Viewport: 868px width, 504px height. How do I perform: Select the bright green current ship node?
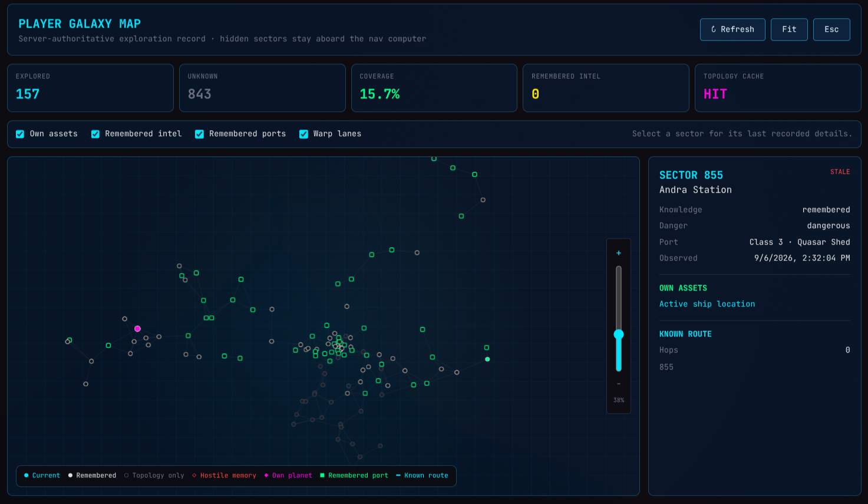[x=487, y=359]
